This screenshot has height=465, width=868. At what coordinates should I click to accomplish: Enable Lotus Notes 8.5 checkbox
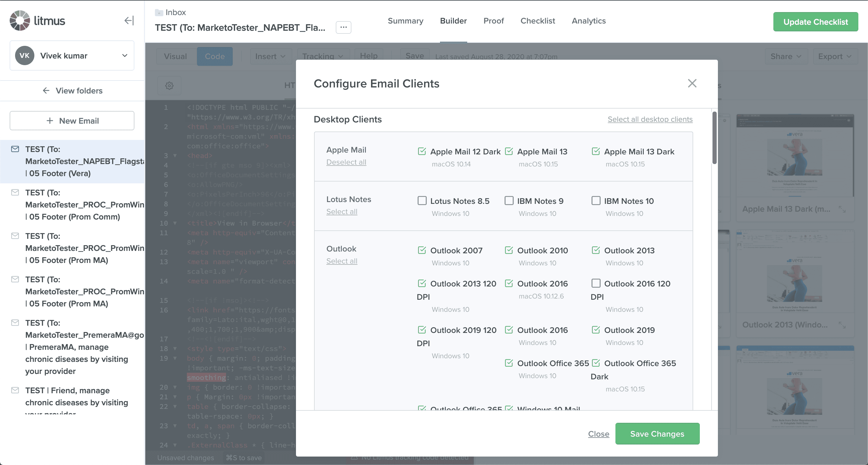(422, 201)
